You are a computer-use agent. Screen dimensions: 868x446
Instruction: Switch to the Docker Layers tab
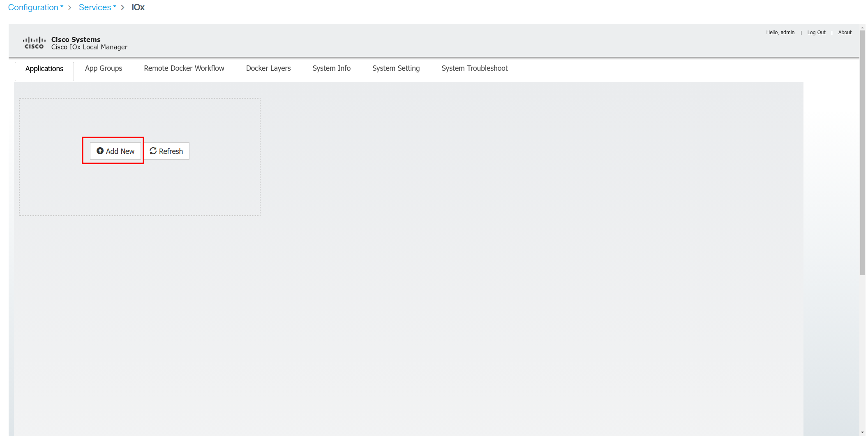(x=268, y=68)
